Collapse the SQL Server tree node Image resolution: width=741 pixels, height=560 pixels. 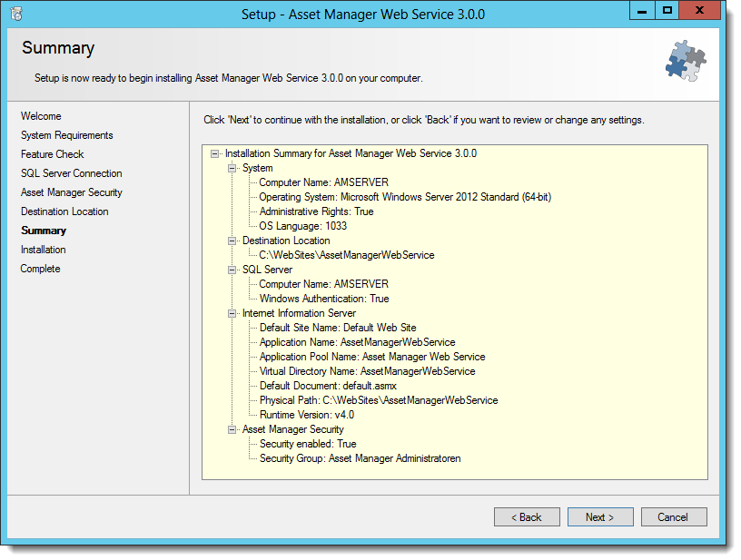click(232, 270)
